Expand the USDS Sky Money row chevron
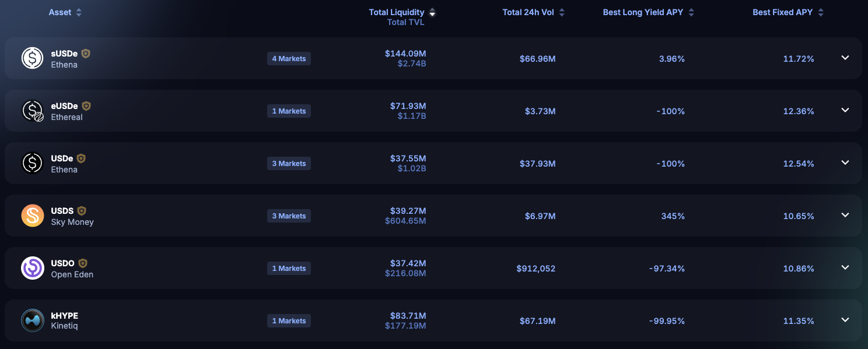868x349 pixels. point(845,215)
